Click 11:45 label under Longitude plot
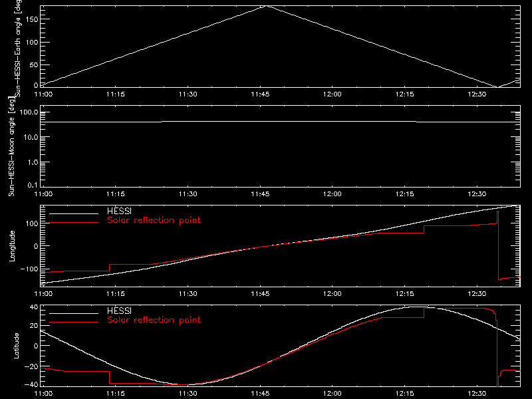Image resolution: width=532 pixels, height=399 pixels. click(x=260, y=294)
